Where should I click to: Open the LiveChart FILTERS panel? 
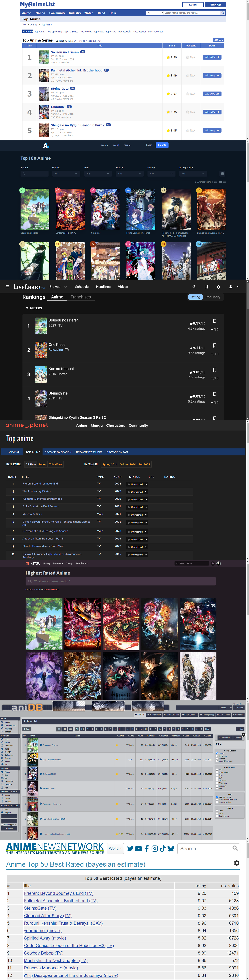pos(34,309)
